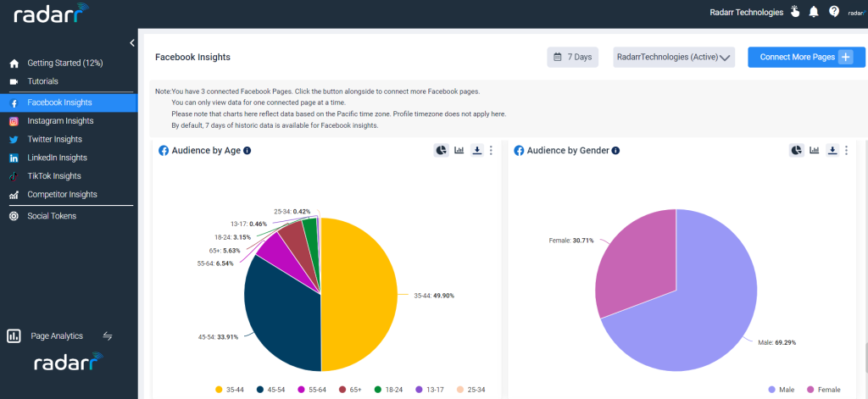Viewport: 868px width, 399px height.
Task: Switch modules using Page Analytics swap arrows
Action: click(x=108, y=336)
